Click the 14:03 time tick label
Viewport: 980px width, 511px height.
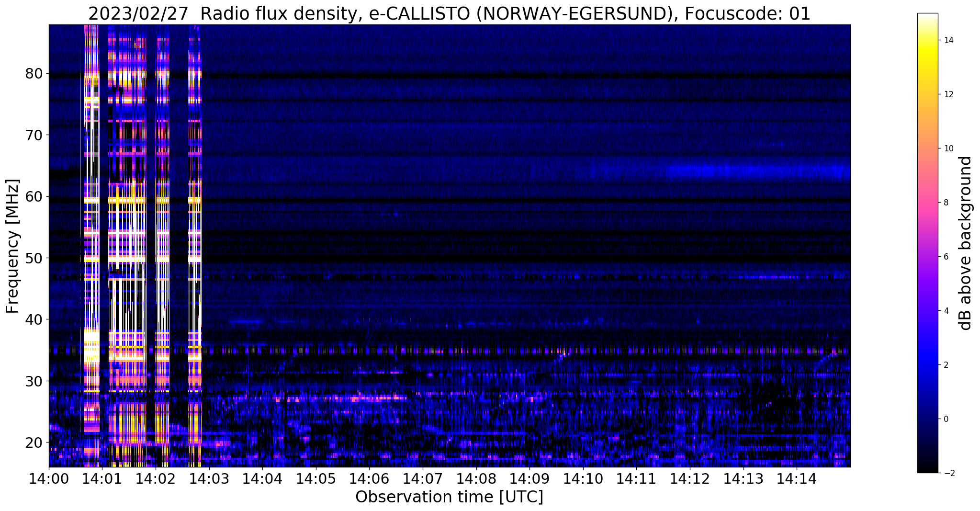point(209,478)
